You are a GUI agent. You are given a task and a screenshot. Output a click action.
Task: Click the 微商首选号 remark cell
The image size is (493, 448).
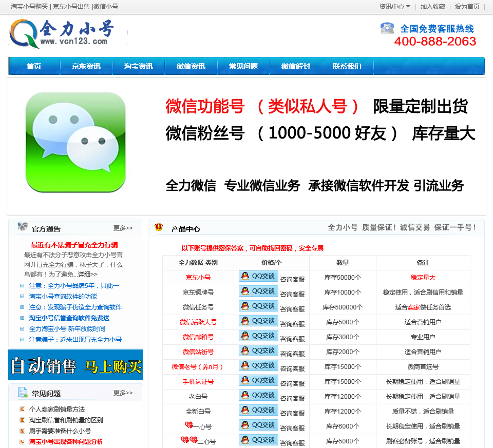pos(423,366)
